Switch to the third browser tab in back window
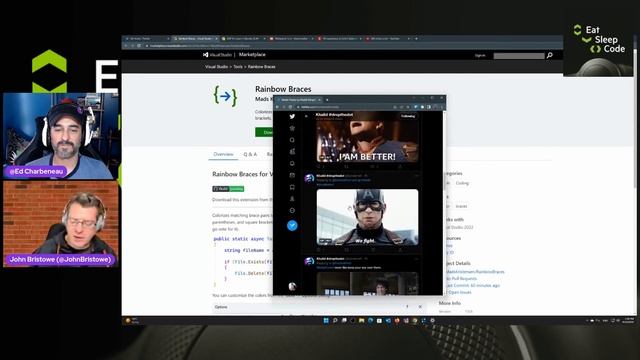The image size is (640, 360). click(x=243, y=38)
